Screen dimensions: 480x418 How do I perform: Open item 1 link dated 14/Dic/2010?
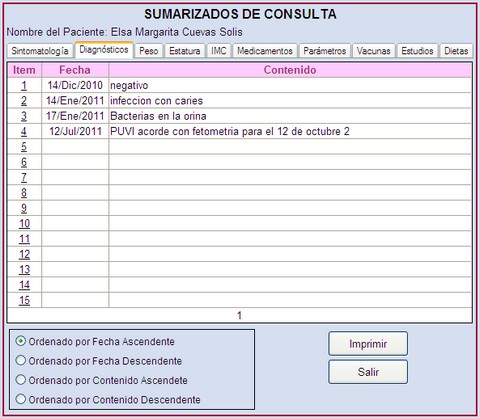click(x=24, y=86)
